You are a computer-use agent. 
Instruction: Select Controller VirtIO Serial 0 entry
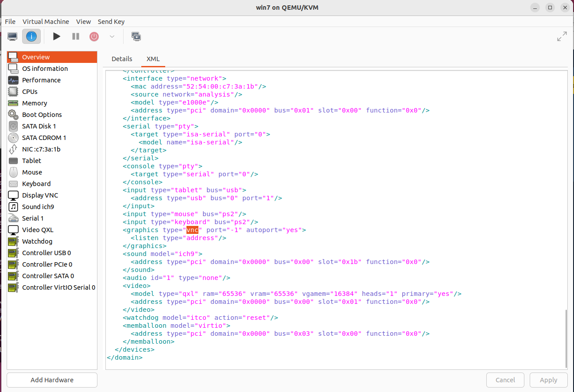tap(58, 287)
